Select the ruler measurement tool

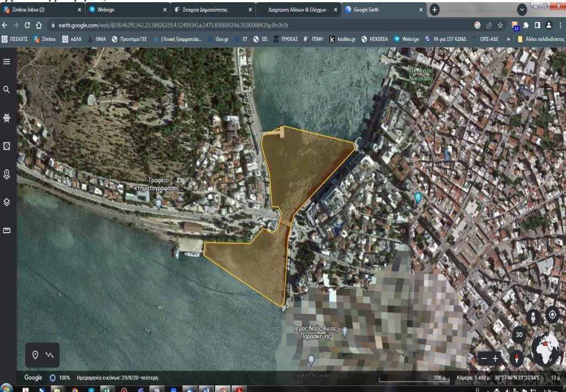[x=7, y=230]
